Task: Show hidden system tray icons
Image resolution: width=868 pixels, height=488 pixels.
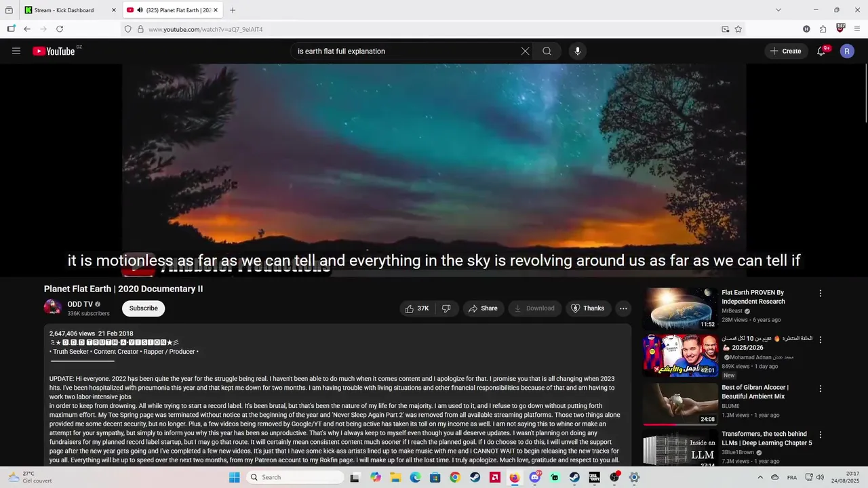Action: [x=760, y=477]
